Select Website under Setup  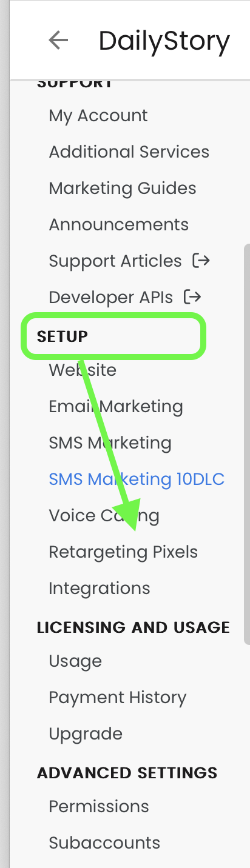83,370
